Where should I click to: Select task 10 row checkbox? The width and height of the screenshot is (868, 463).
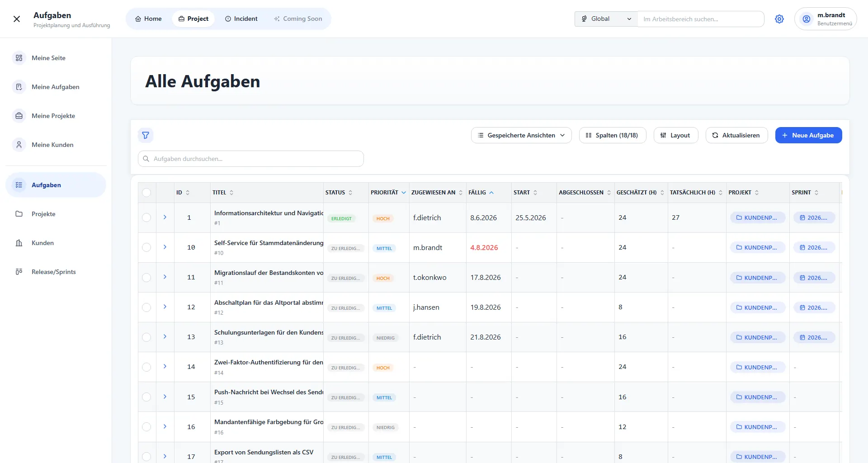(146, 247)
